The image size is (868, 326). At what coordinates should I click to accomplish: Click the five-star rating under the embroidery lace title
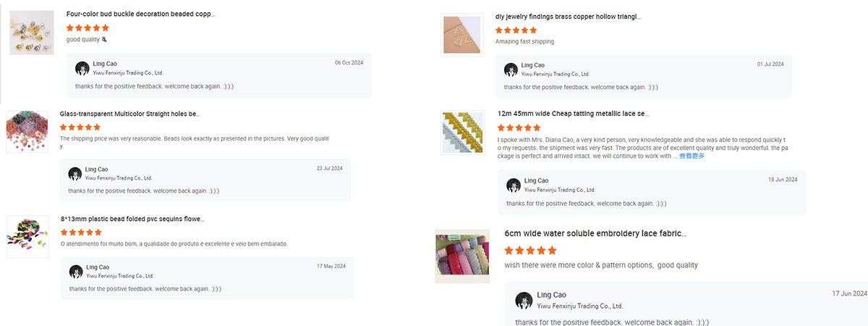531,250
